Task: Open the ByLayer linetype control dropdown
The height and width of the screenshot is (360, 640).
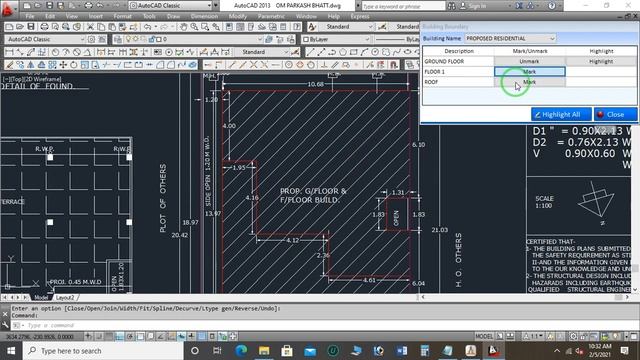Action: pos(396,40)
